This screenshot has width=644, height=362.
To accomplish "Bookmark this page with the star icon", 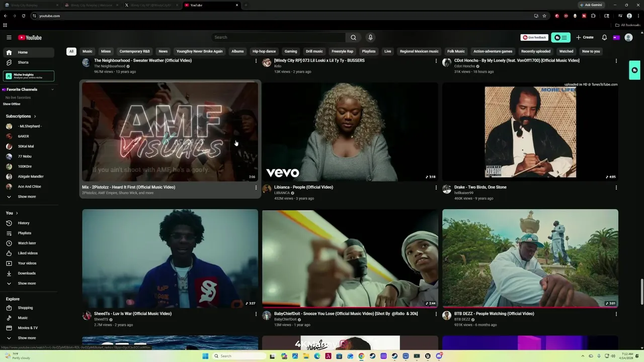I will coord(544,16).
